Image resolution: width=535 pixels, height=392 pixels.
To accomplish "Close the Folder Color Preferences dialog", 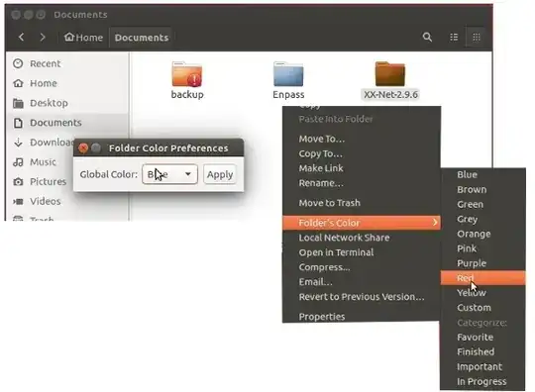I will point(83,147).
